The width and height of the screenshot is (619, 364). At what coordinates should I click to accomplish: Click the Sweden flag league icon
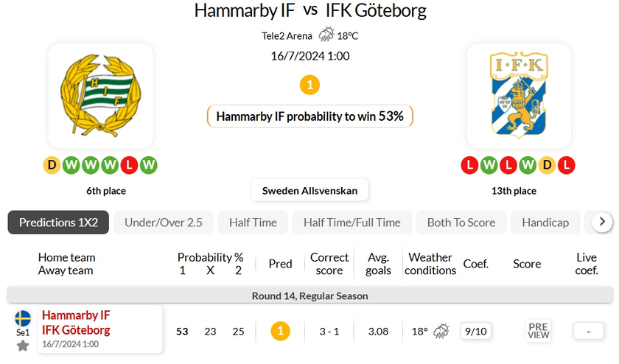23,318
